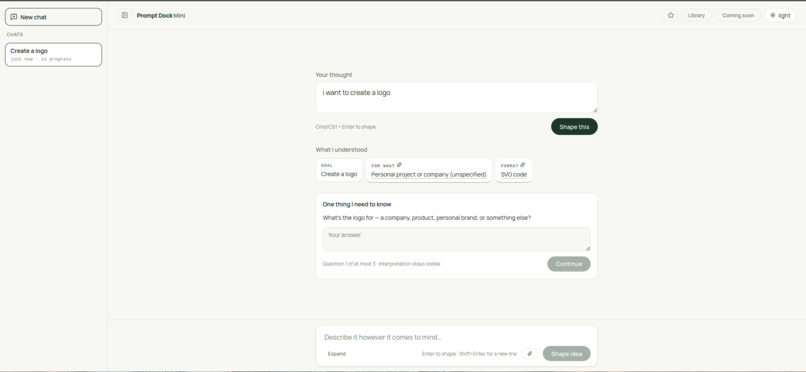
Task: Edit the Personal project or company value
Action: coord(429,174)
